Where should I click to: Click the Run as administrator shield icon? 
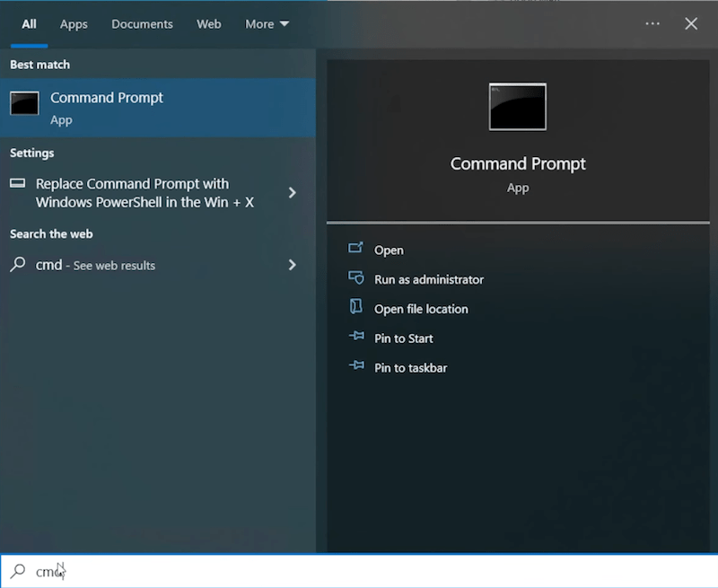coord(356,277)
